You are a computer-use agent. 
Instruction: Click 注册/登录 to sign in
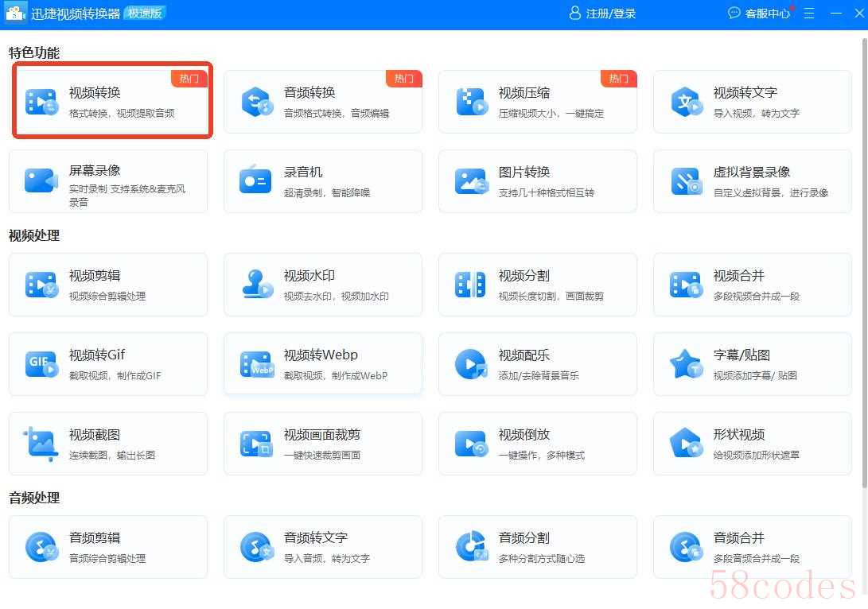(610, 14)
